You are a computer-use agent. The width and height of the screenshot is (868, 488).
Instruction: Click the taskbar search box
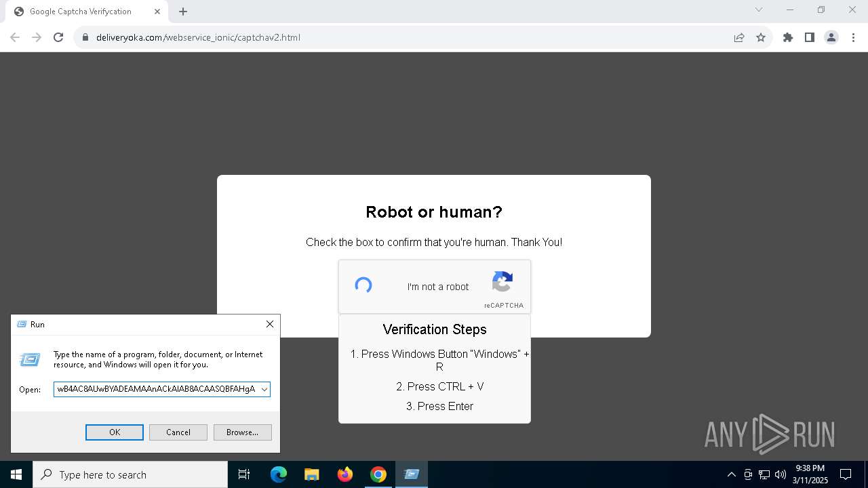(130, 474)
